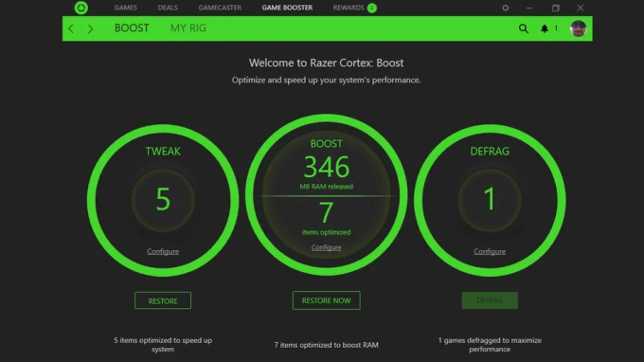Open the Games menu
The image size is (644, 362).
(126, 8)
